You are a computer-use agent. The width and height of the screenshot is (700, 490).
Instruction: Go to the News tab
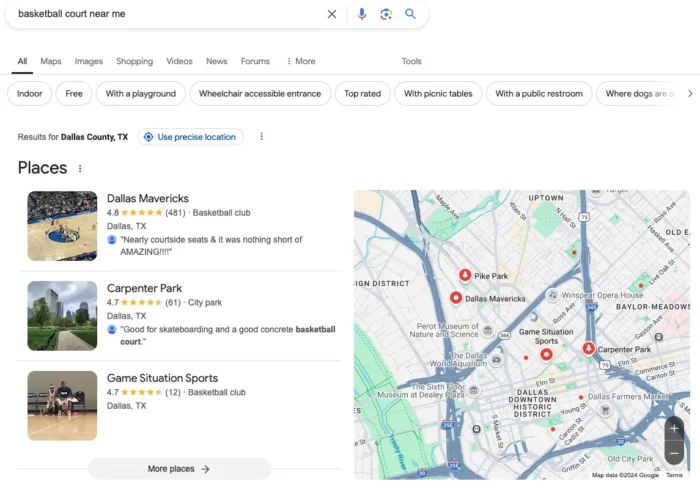click(x=217, y=61)
